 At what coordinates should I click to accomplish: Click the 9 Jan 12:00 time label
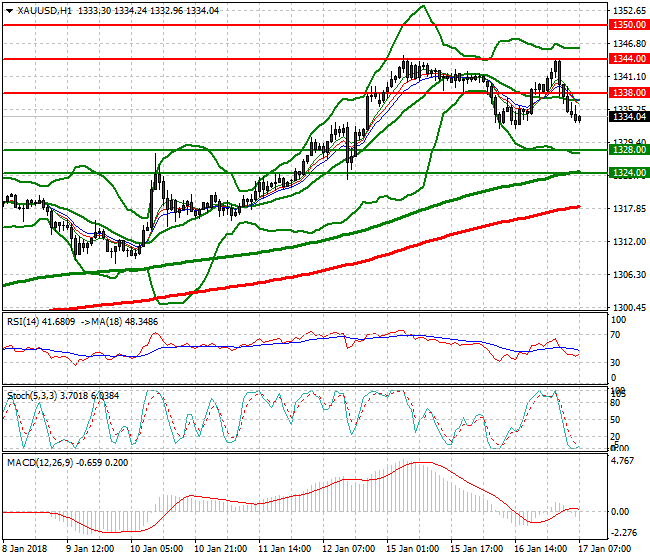coord(90,549)
